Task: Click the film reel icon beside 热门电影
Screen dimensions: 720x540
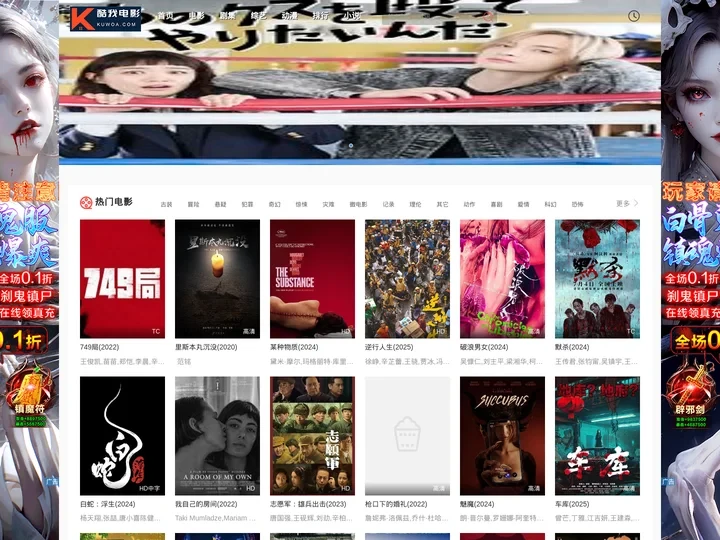Action: (x=86, y=202)
